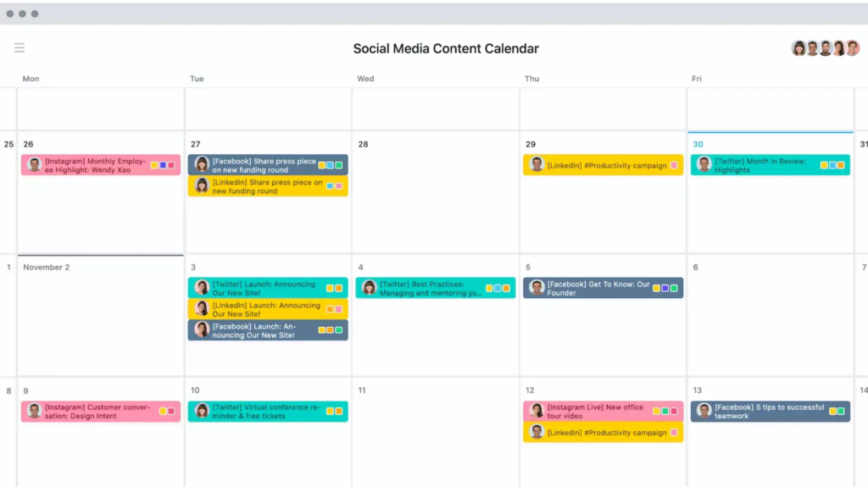Click the 'Social Media Content Calendar' title
Screen dimensions: 868x498
[x=447, y=48]
